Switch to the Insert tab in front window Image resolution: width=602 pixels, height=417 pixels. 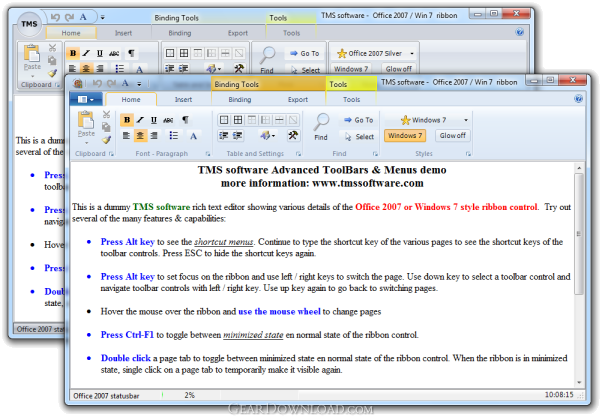[183, 99]
